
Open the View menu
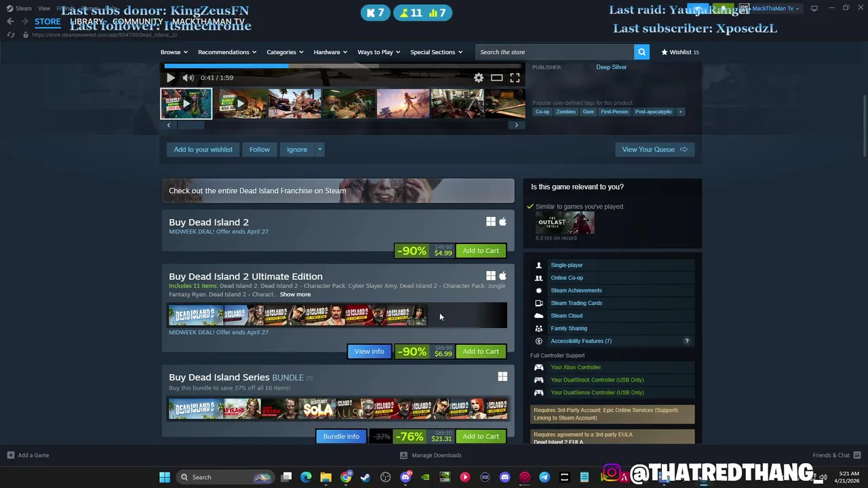[44, 8]
